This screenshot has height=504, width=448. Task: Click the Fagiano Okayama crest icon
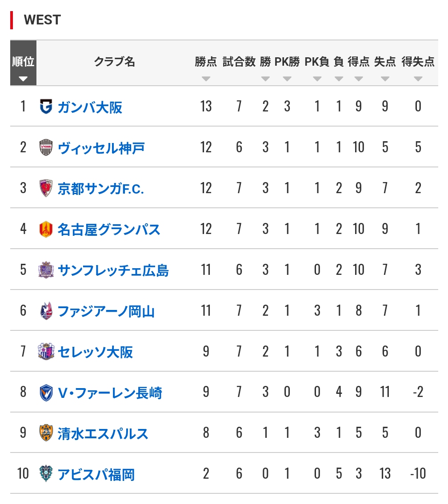[x=46, y=311]
